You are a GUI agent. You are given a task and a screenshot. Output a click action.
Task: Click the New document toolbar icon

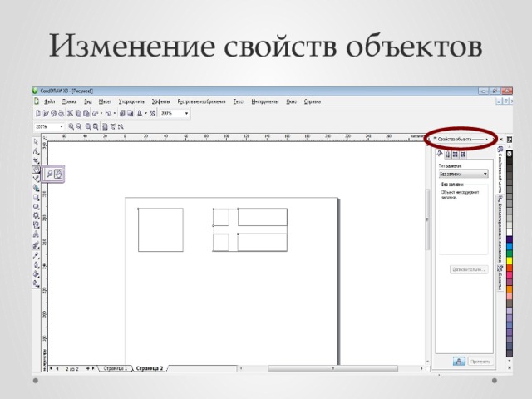coord(38,113)
